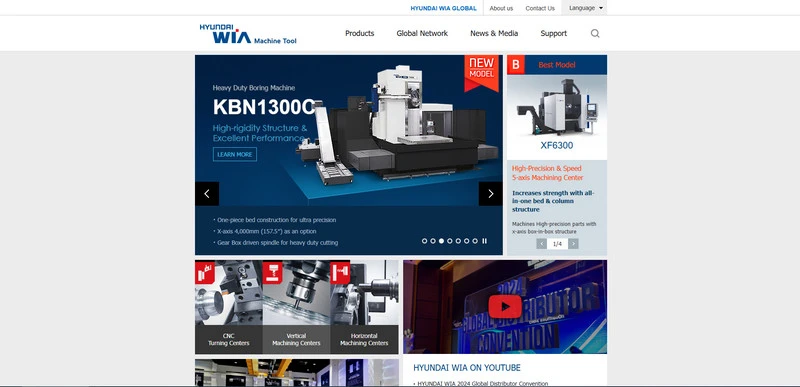Click 'High-Precision & Speed 5-axis Machining Center' text

coord(547,173)
